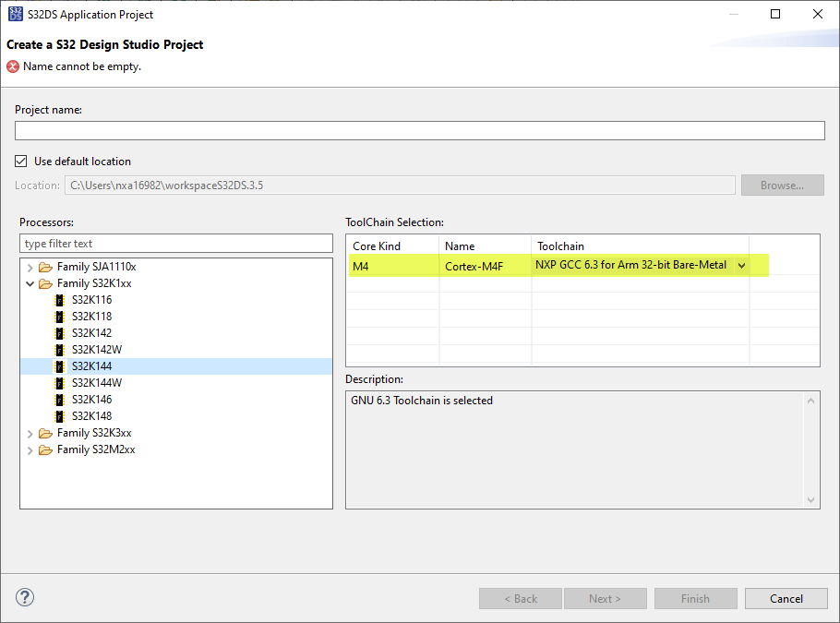This screenshot has width=840, height=623.
Task: Click the S32K146 processor icon
Action: (60, 400)
